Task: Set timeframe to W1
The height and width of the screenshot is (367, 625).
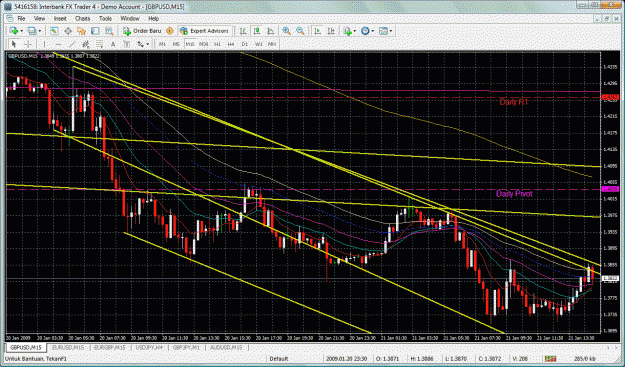Action: (x=259, y=44)
